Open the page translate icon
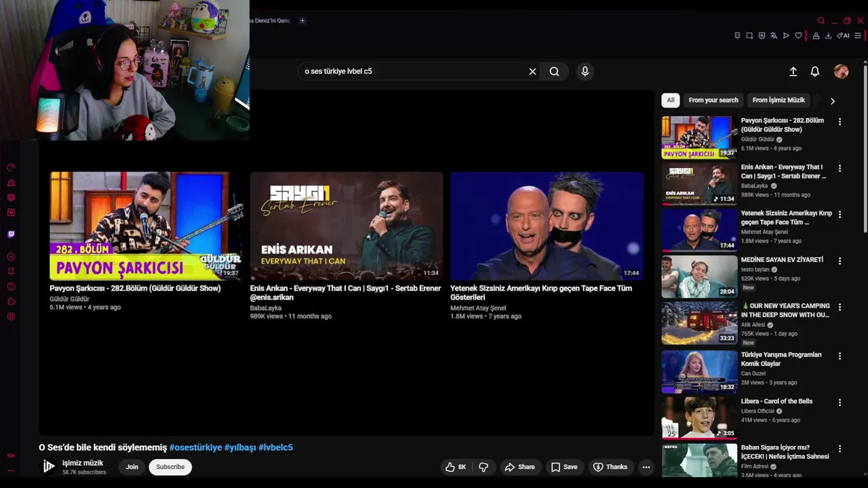 pos(774,36)
